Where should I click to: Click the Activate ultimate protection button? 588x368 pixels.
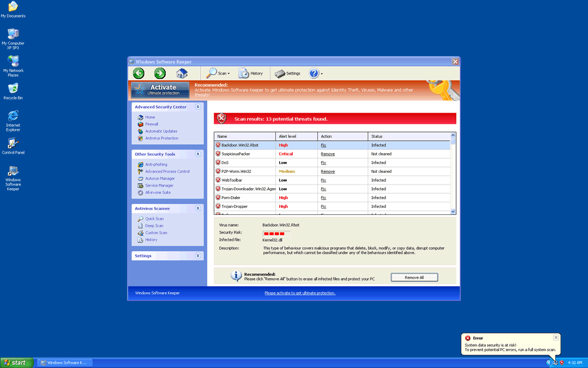(160, 89)
